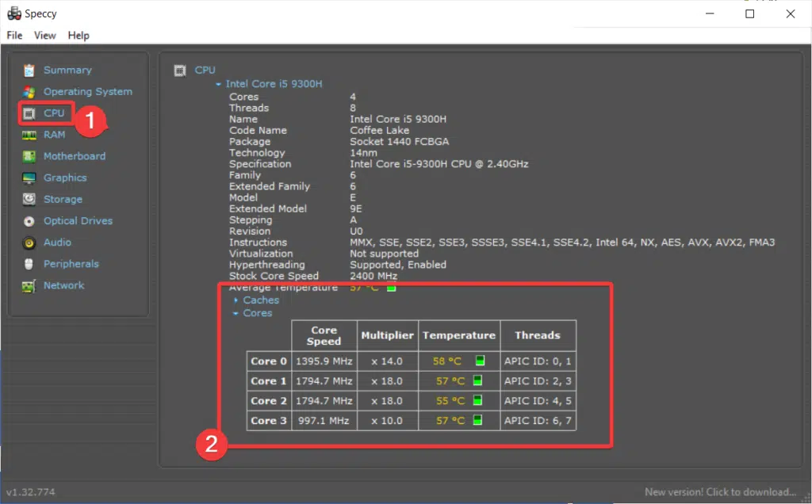Open the Motherboard section
Image resolution: width=812 pixels, height=504 pixels.
point(75,156)
